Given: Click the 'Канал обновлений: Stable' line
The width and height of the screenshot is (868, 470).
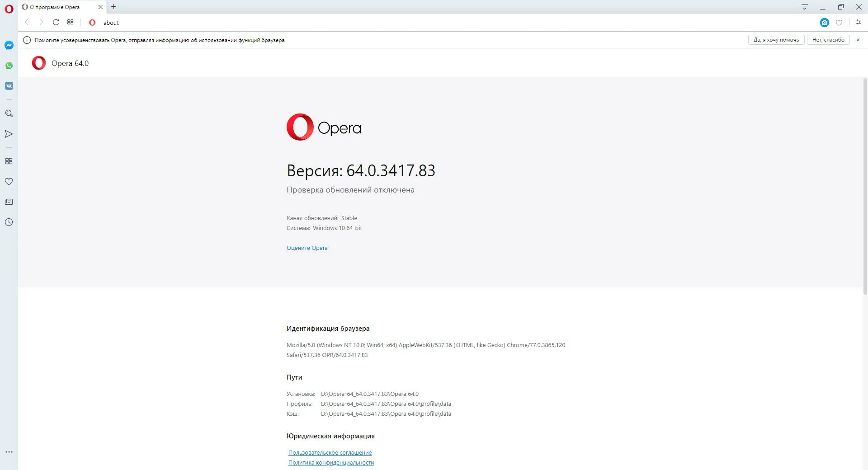Looking at the screenshot, I should tap(322, 218).
